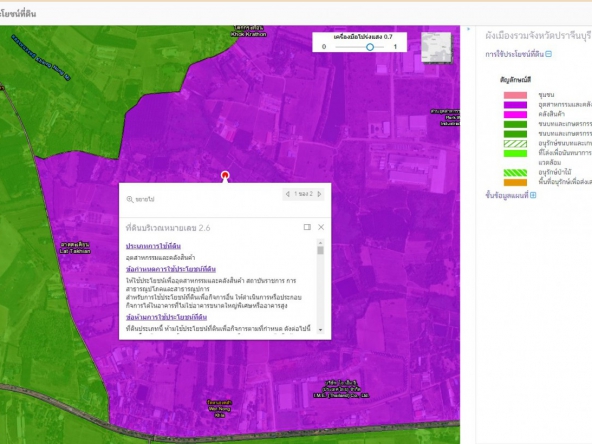
Task: Click the ขยายไป zoom-to text
Action: 145,199
